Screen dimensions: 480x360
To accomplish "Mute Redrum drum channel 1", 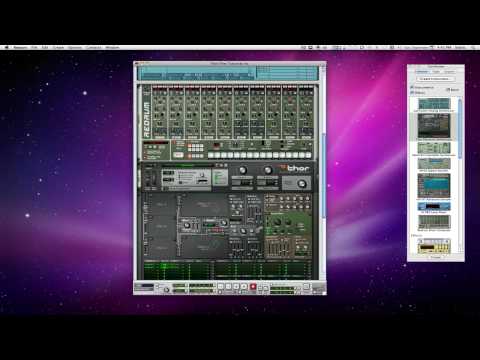I will [155, 87].
